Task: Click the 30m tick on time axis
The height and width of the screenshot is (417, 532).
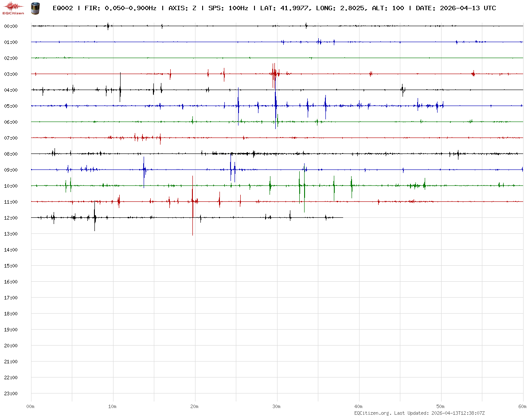Action: pos(277,406)
